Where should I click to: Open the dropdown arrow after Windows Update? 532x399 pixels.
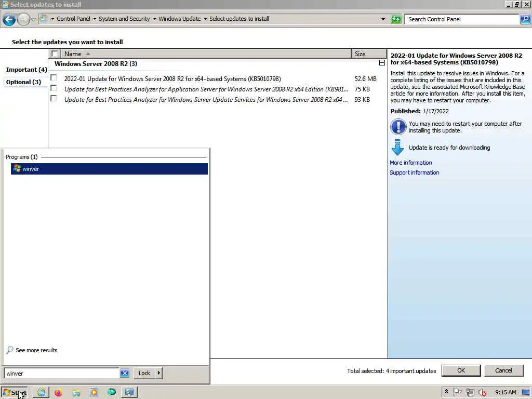point(205,19)
